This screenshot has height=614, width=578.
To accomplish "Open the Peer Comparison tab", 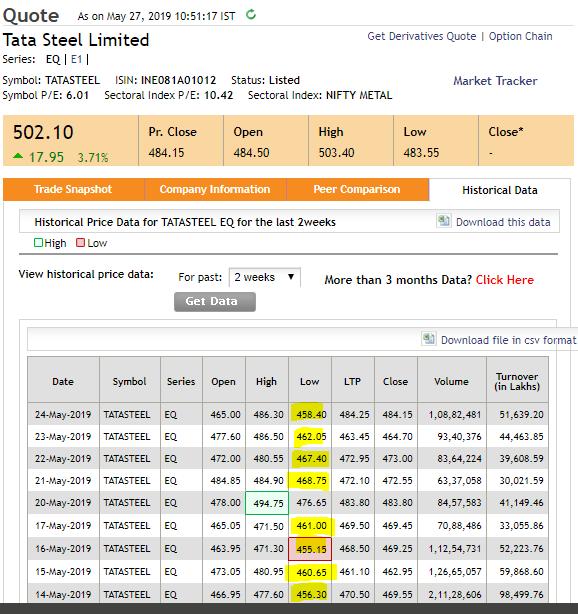I will [357, 190].
